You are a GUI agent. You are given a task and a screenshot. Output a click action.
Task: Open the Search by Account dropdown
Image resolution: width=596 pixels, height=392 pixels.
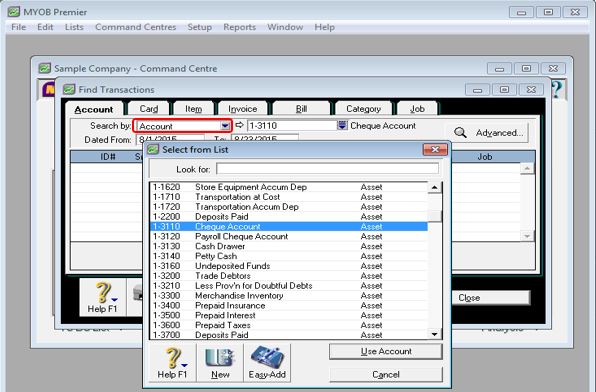(225, 125)
